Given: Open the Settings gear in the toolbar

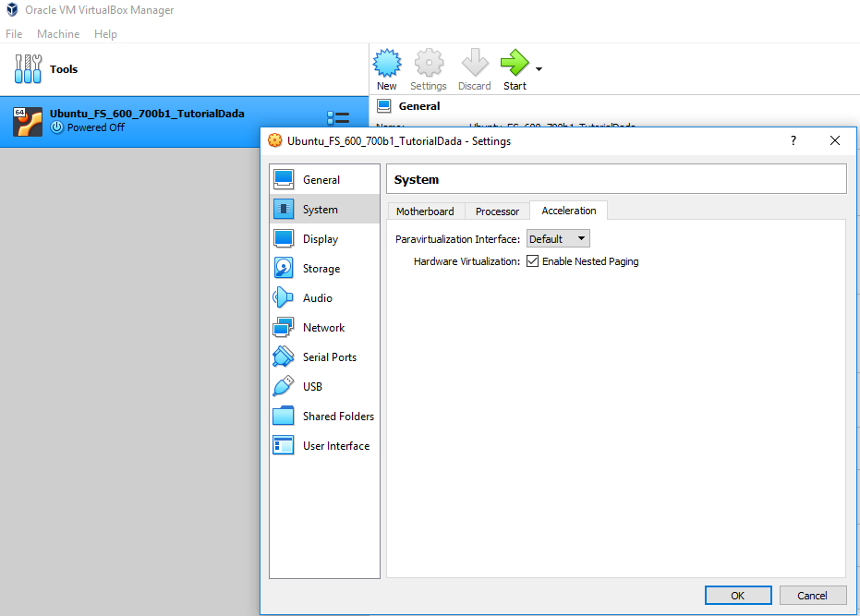Looking at the screenshot, I should [429, 65].
